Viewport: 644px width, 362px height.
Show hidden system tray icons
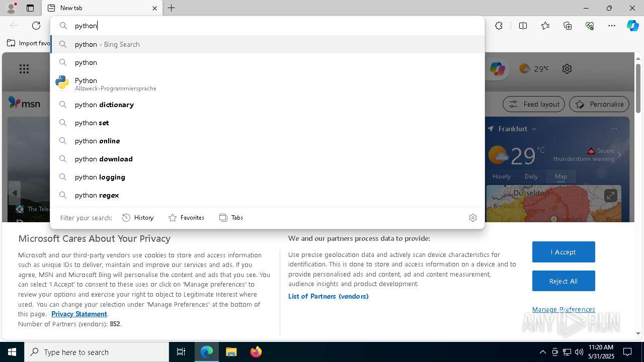coord(542,352)
